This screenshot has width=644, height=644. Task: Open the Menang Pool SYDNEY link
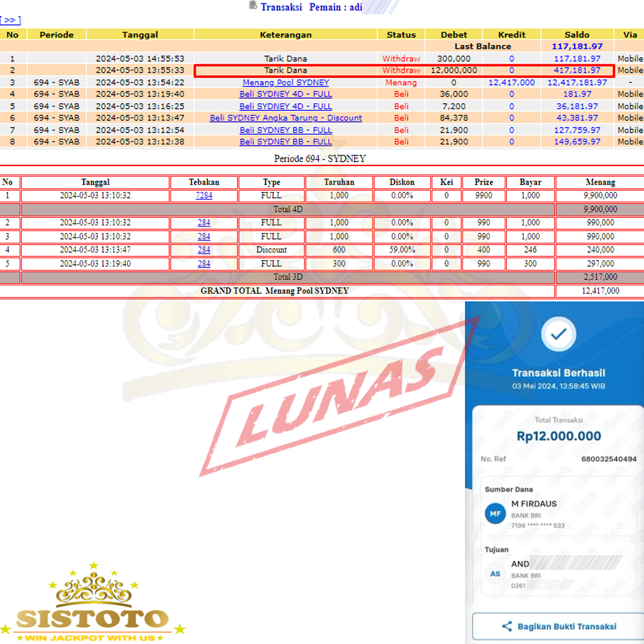285,82
